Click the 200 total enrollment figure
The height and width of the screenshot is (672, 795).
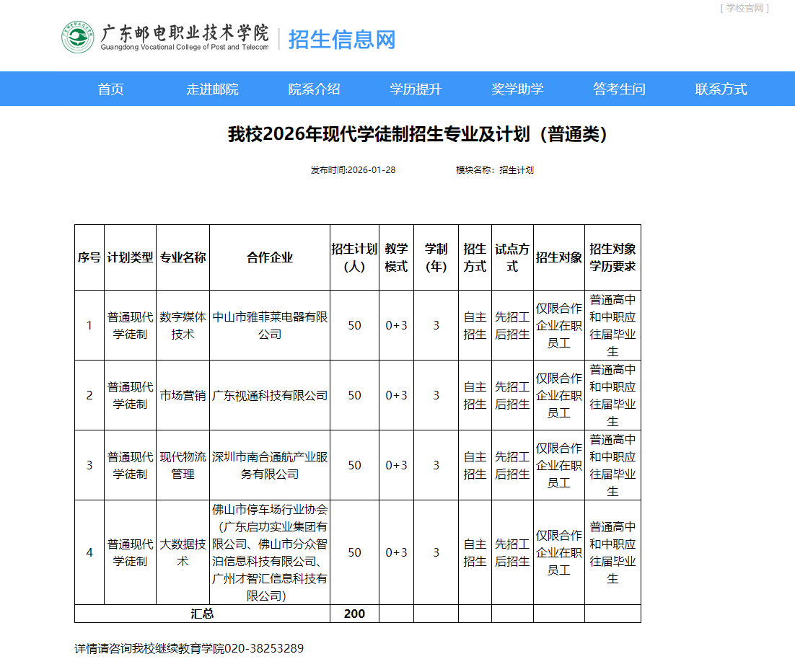[354, 614]
